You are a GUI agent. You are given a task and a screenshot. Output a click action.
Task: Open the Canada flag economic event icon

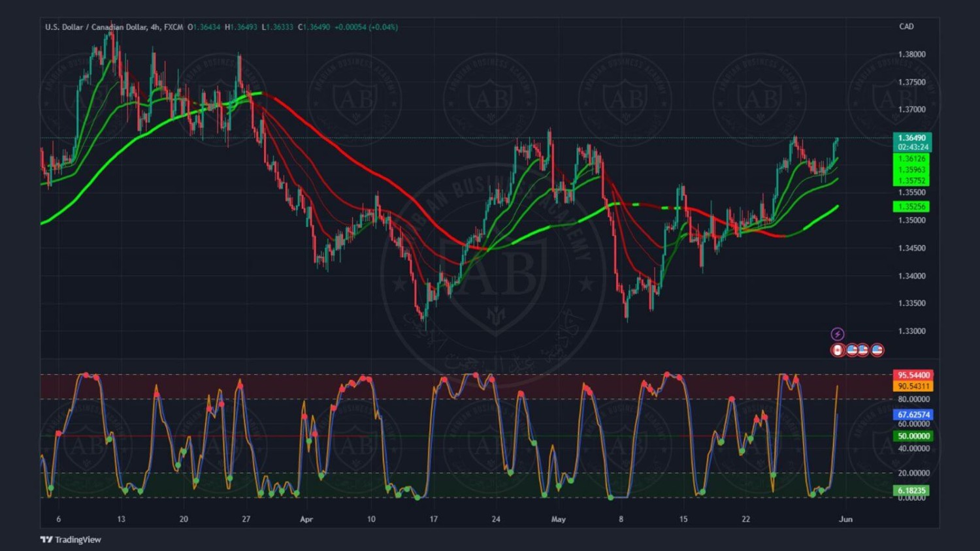837,350
